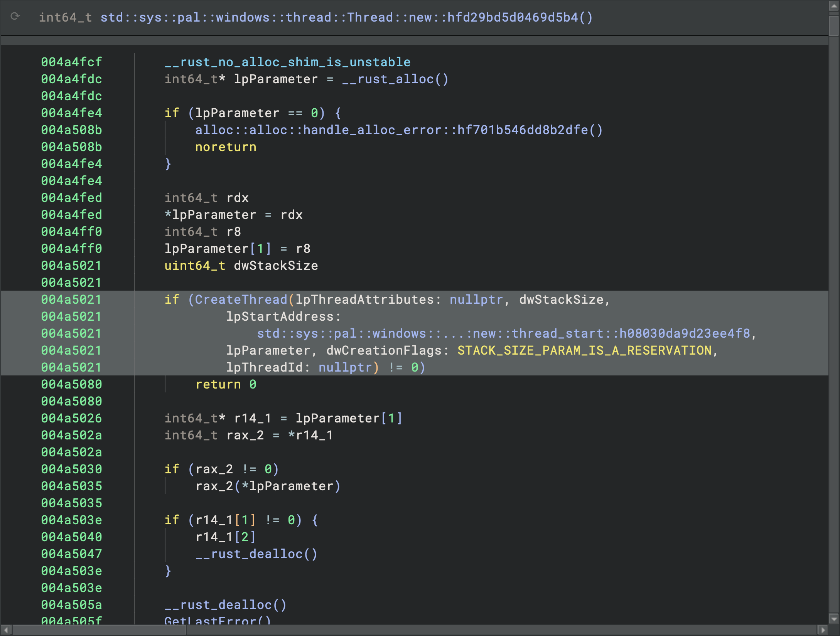Click the vertical scrollbar down arrow
This screenshot has height=636, width=840.
pyautogui.click(x=834, y=619)
